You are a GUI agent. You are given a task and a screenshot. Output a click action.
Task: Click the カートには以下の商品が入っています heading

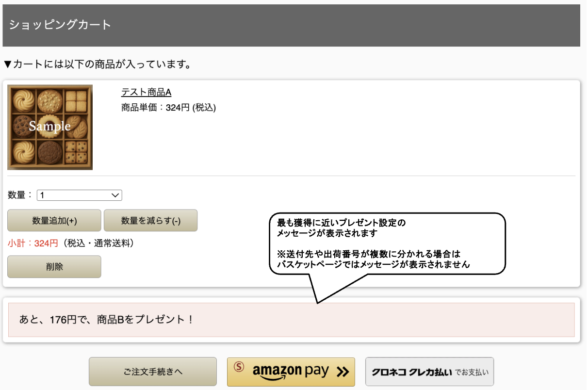click(x=101, y=64)
